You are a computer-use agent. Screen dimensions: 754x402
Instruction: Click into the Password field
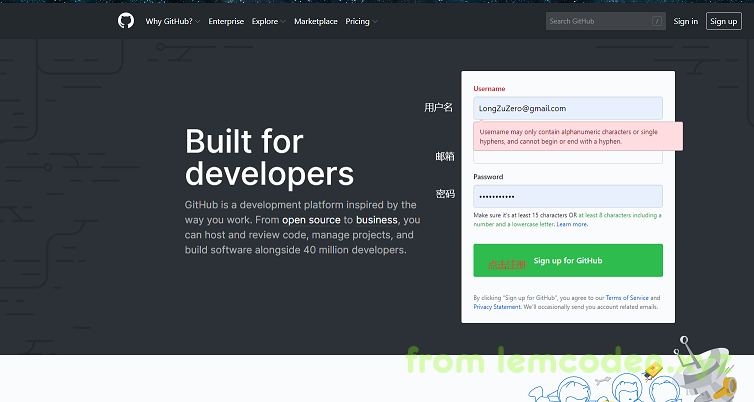coord(567,196)
